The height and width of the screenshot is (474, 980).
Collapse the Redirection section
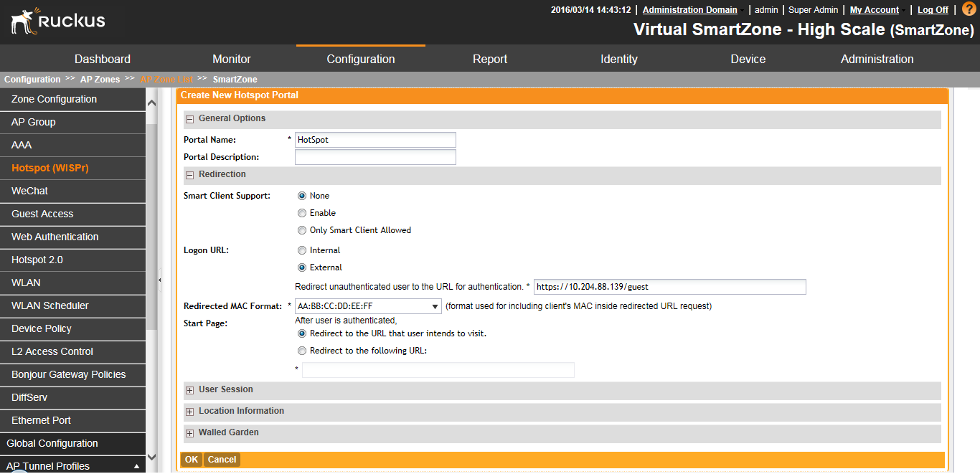190,175
